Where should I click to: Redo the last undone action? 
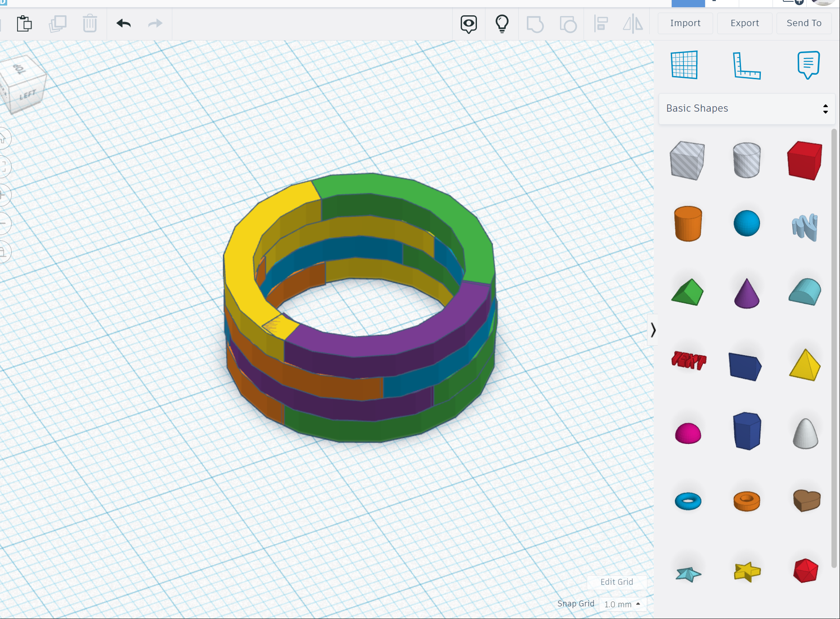tap(155, 23)
